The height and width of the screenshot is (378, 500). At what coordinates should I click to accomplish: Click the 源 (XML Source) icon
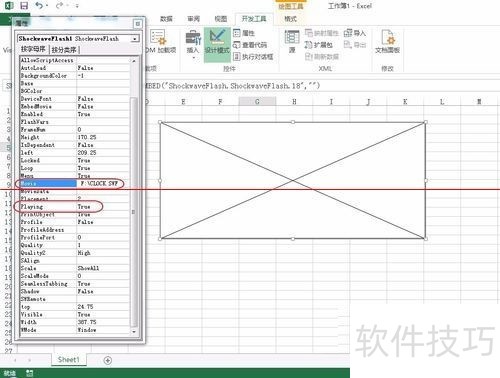tap(292, 41)
